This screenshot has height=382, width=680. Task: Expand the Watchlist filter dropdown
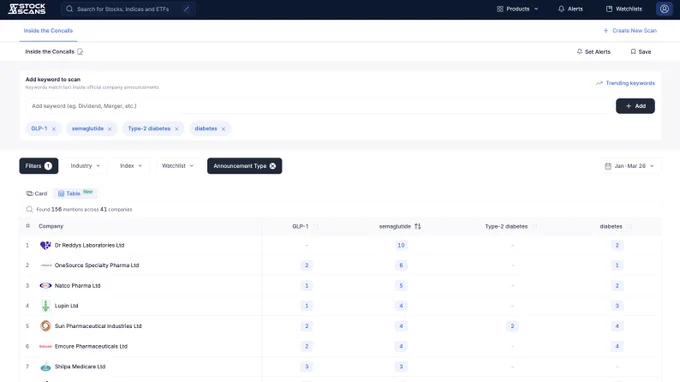[x=178, y=166]
